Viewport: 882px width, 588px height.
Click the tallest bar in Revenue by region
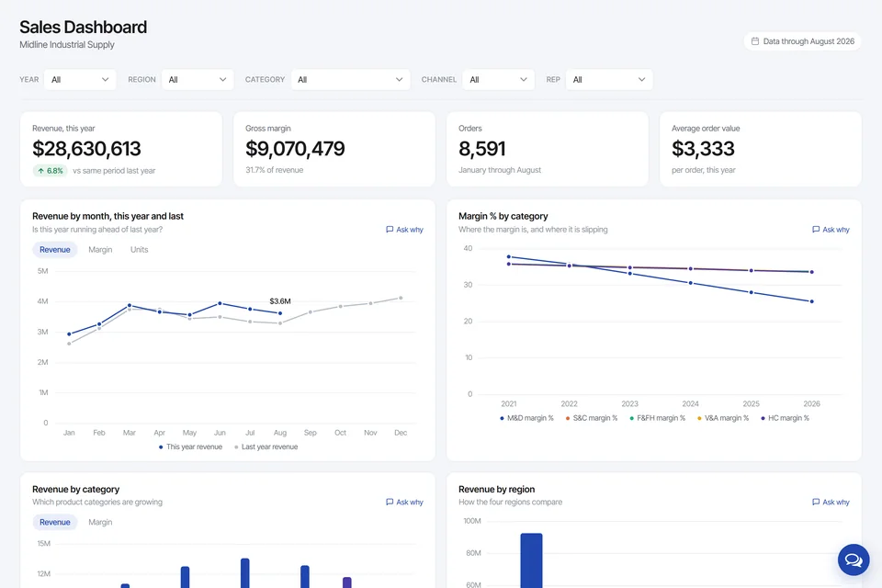click(532, 560)
